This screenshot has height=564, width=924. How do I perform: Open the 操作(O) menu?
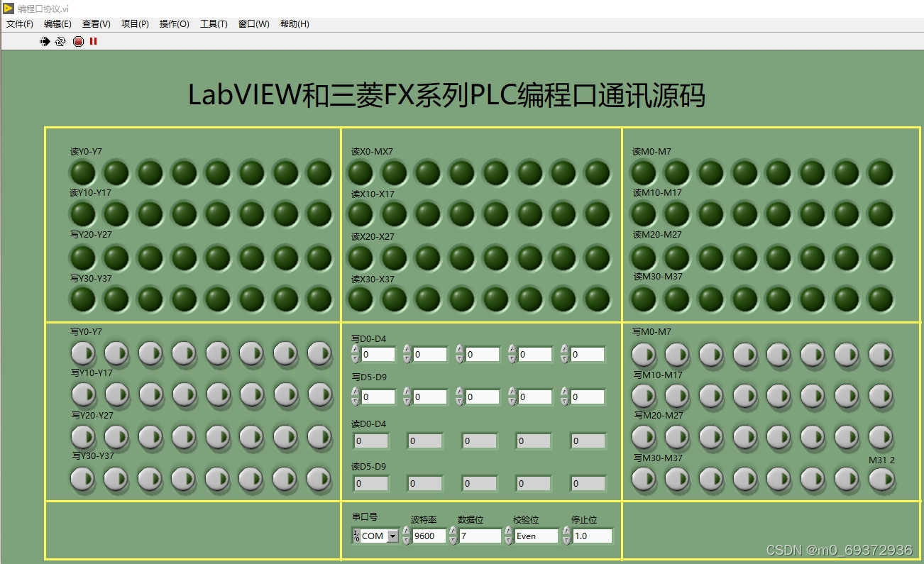pos(175,23)
